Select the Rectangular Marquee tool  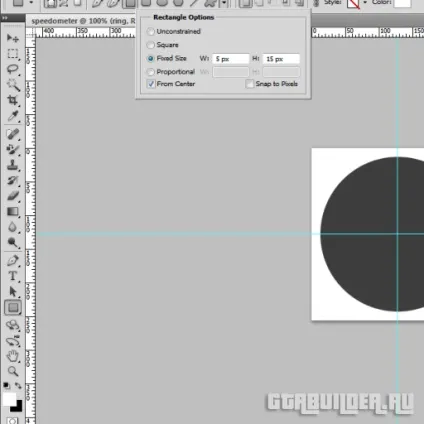coord(13,54)
